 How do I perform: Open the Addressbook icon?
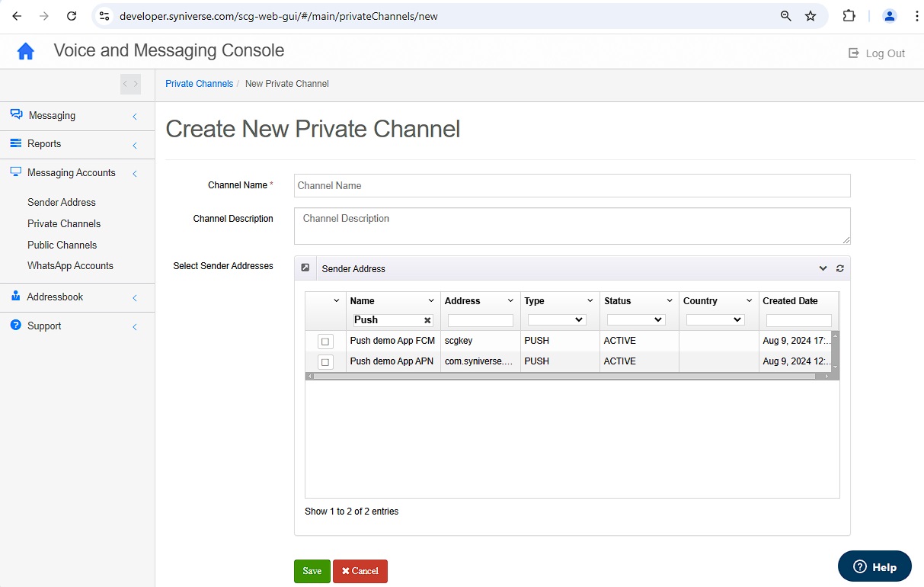[x=15, y=297]
